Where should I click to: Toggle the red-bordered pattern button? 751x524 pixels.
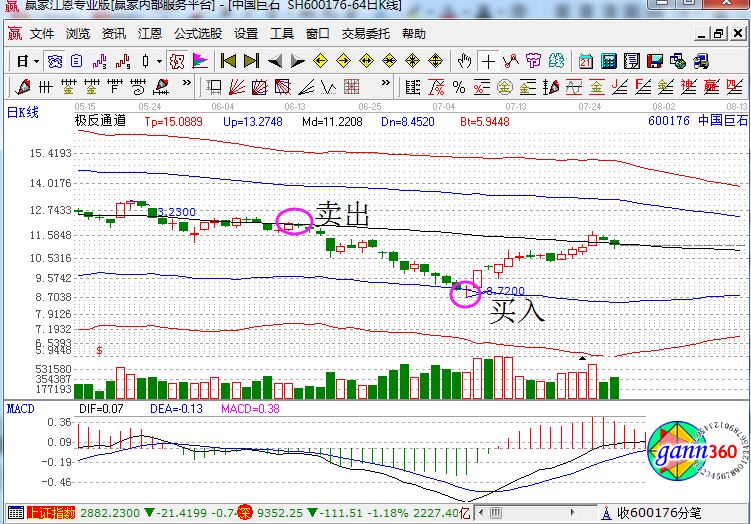coord(177,60)
